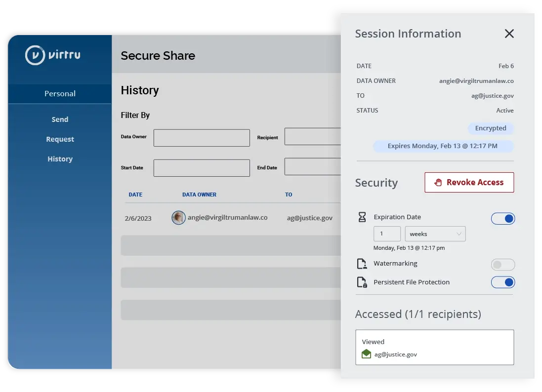The height and width of the screenshot is (392, 542).
Task: Click the X to close Session Information
Action: (509, 34)
